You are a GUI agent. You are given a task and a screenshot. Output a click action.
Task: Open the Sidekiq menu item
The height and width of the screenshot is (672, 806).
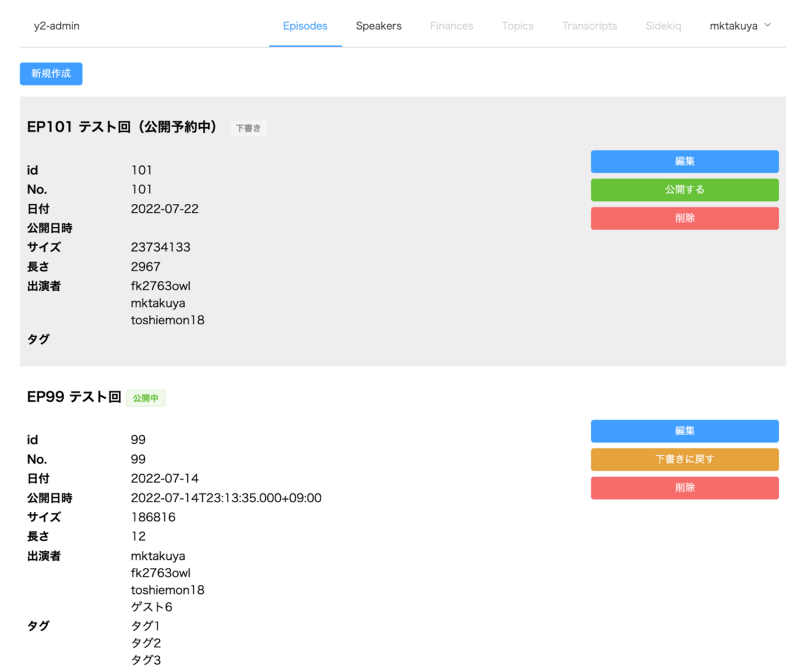(x=663, y=26)
